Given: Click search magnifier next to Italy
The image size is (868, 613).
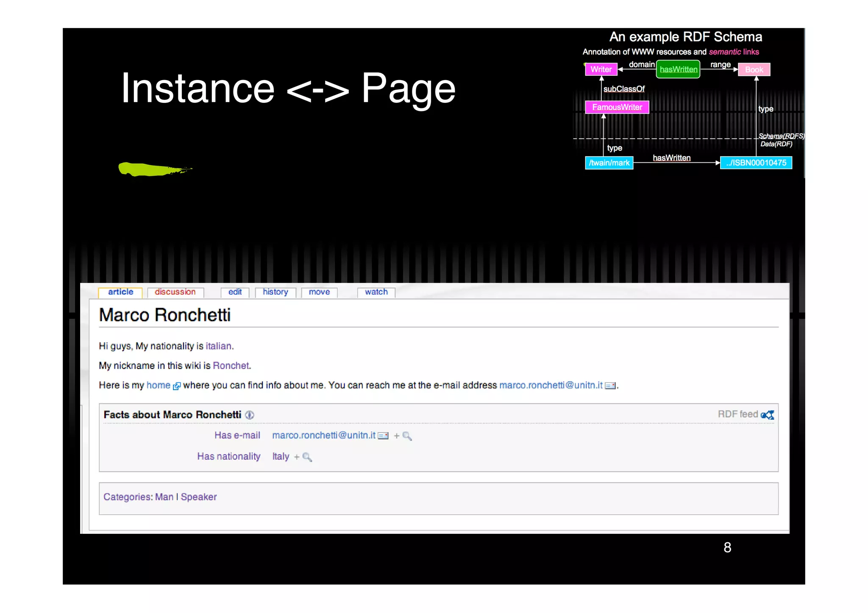Looking at the screenshot, I should coord(308,457).
